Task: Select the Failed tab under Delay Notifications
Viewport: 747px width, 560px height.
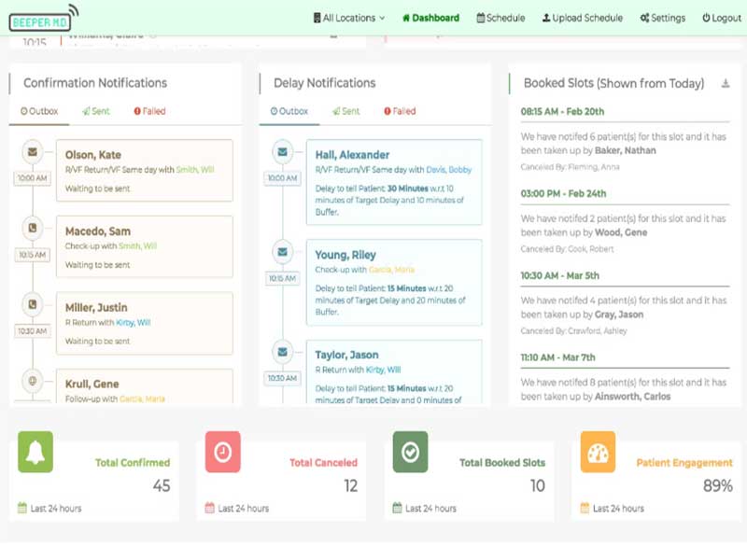Action: point(400,111)
